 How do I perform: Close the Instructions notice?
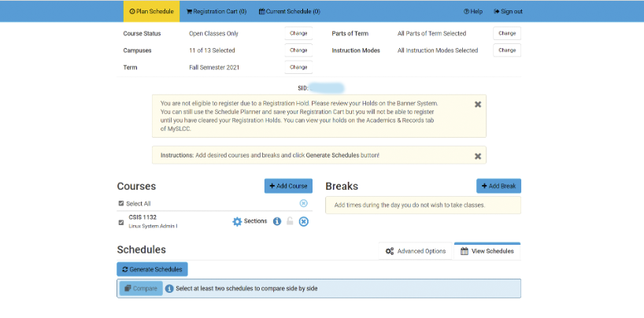(478, 156)
